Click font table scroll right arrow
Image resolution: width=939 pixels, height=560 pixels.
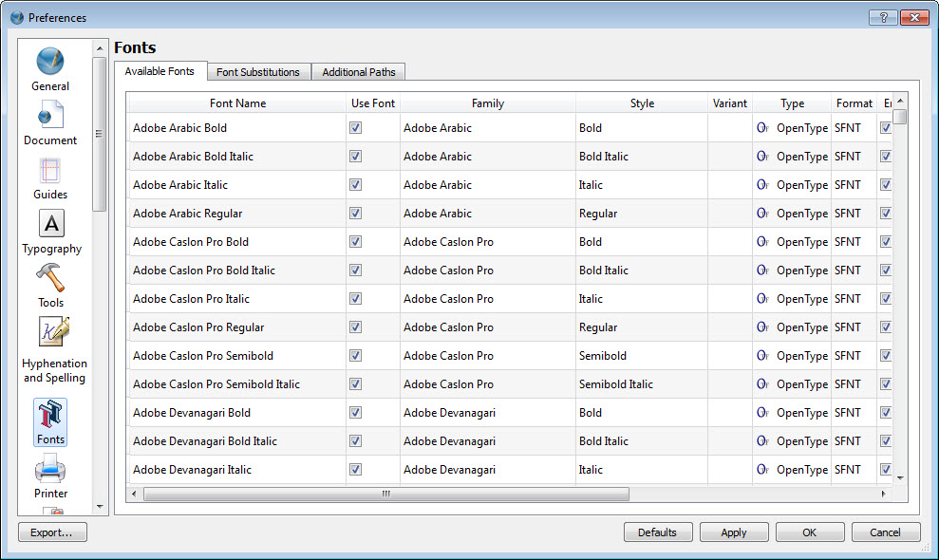pos(883,494)
